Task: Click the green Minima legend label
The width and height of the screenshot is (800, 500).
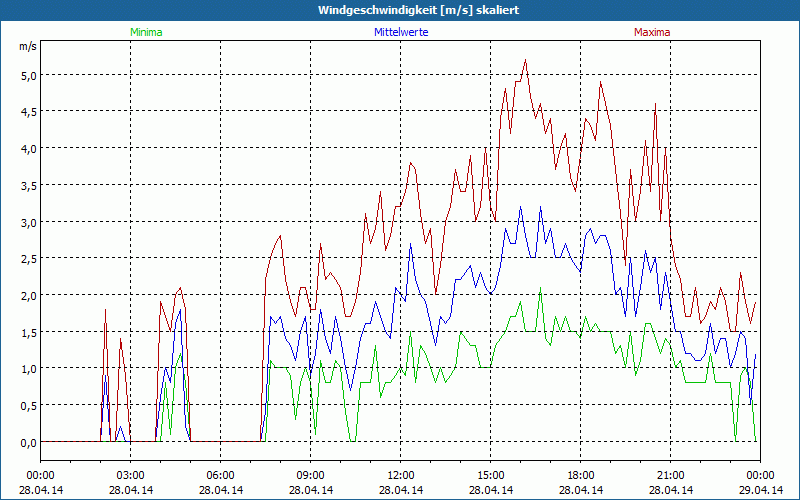Action: [x=146, y=32]
